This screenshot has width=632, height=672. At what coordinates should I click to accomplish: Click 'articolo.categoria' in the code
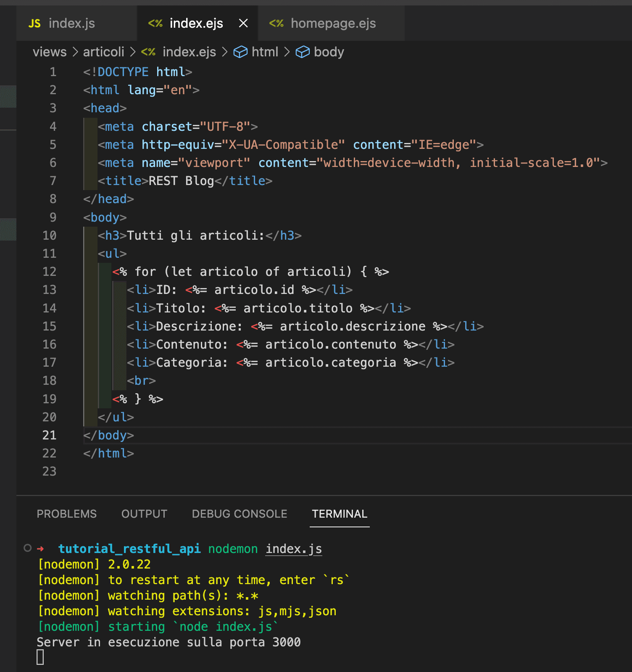(331, 362)
